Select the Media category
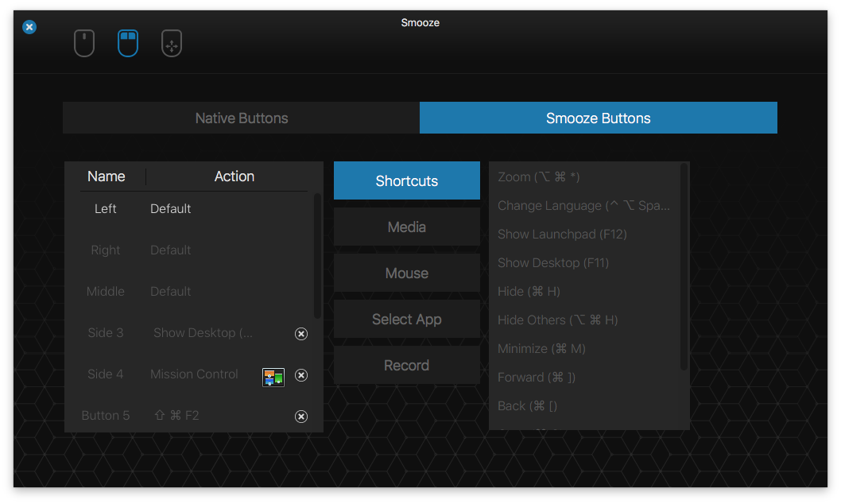This screenshot has height=504, width=841. click(x=406, y=227)
